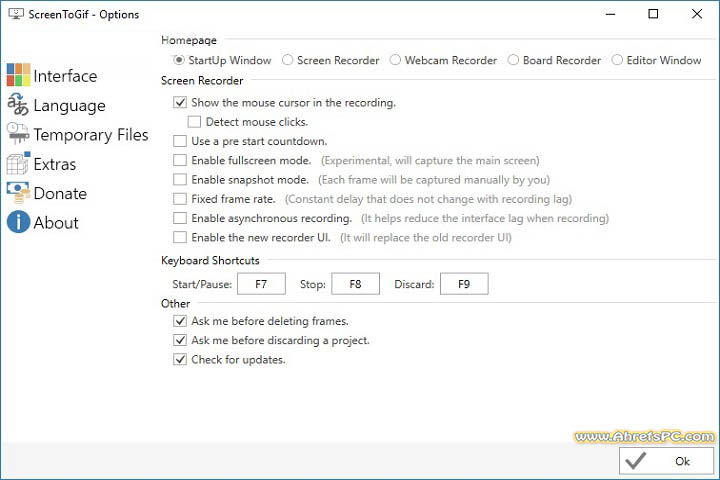
Task: Click the Interface colored squares icon
Action: (18, 75)
